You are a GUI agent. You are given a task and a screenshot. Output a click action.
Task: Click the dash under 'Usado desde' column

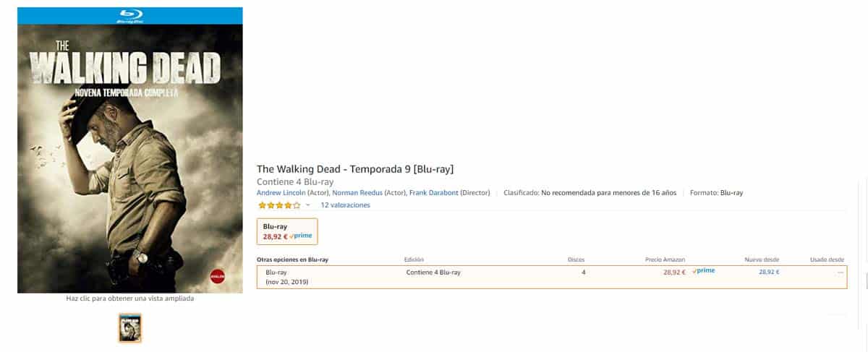coord(840,272)
